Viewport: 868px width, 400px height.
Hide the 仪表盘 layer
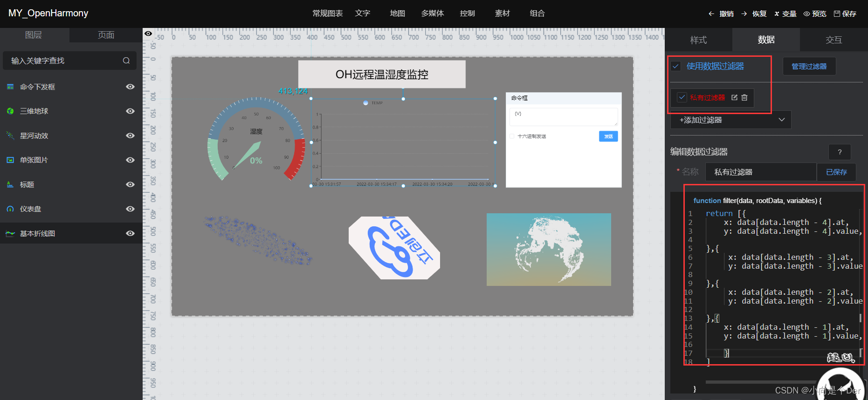131,209
